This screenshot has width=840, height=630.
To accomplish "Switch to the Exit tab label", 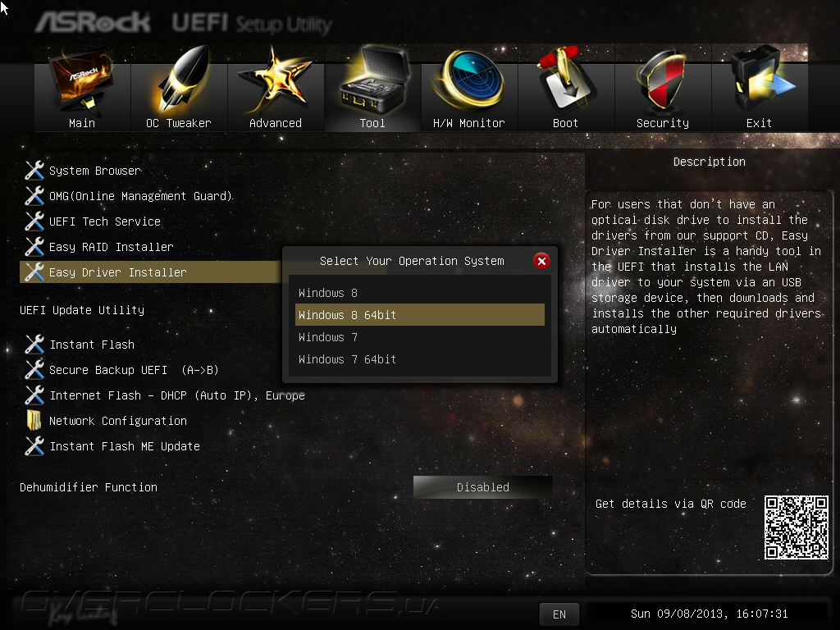I will (x=759, y=123).
